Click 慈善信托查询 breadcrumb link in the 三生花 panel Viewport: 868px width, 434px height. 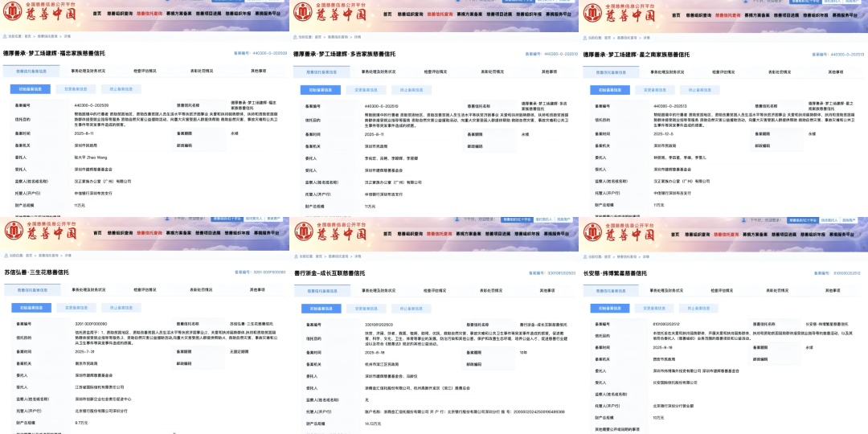point(48,256)
